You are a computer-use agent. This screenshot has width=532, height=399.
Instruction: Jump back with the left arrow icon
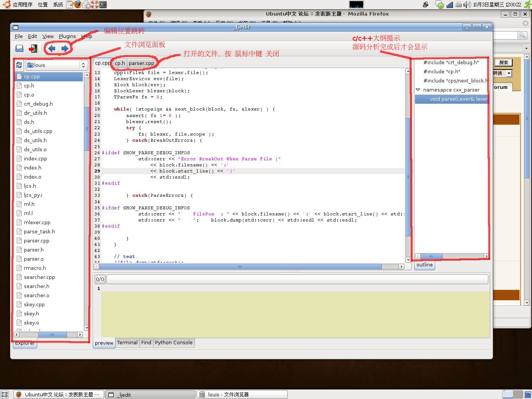52,48
